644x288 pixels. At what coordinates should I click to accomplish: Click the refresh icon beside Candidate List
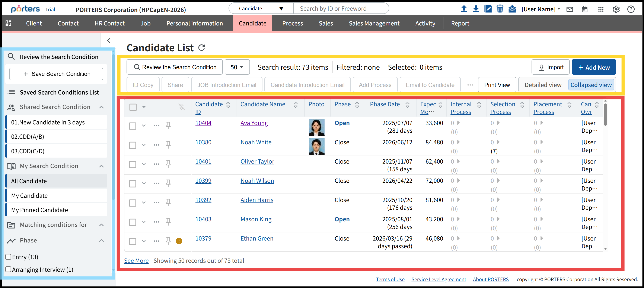click(201, 48)
